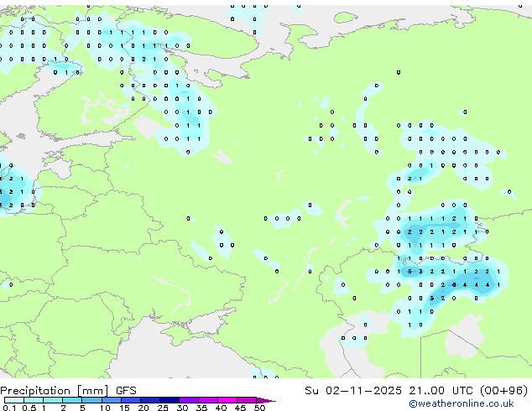Image resolution: width=532 pixels, height=411 pixels.
Task: Select the 45–50 mm legend swatch
Action: [247, 400]
